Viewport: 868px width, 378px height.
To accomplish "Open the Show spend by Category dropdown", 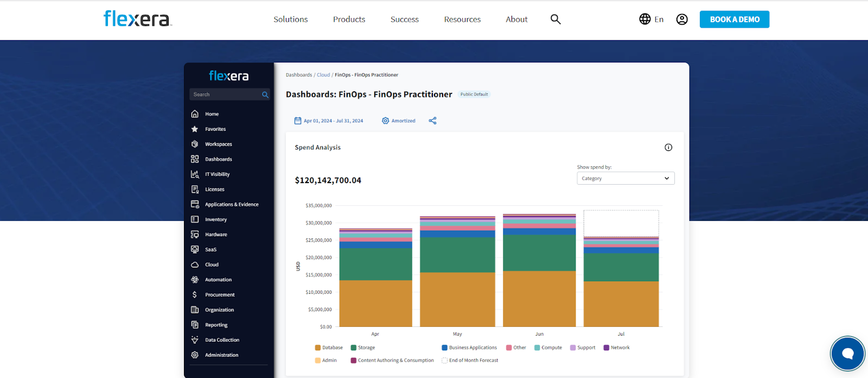I will (626, 178).
